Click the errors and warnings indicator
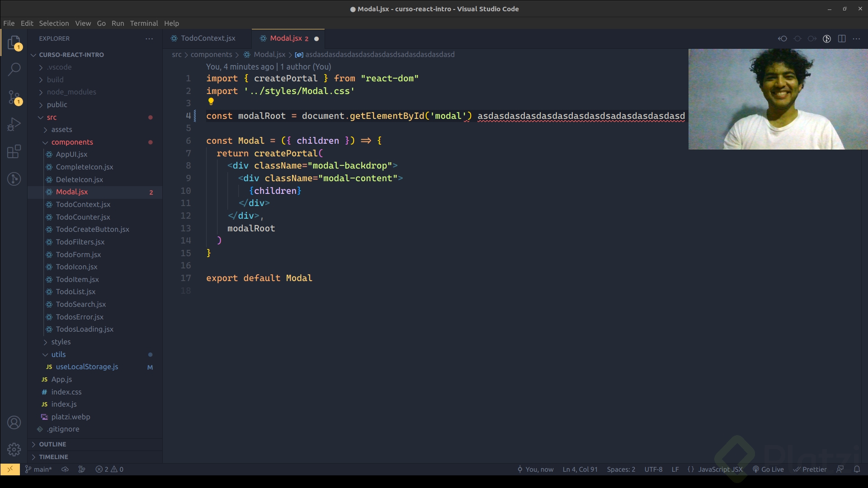Viewport: 868px width, 488px height. tap(108, 469)
